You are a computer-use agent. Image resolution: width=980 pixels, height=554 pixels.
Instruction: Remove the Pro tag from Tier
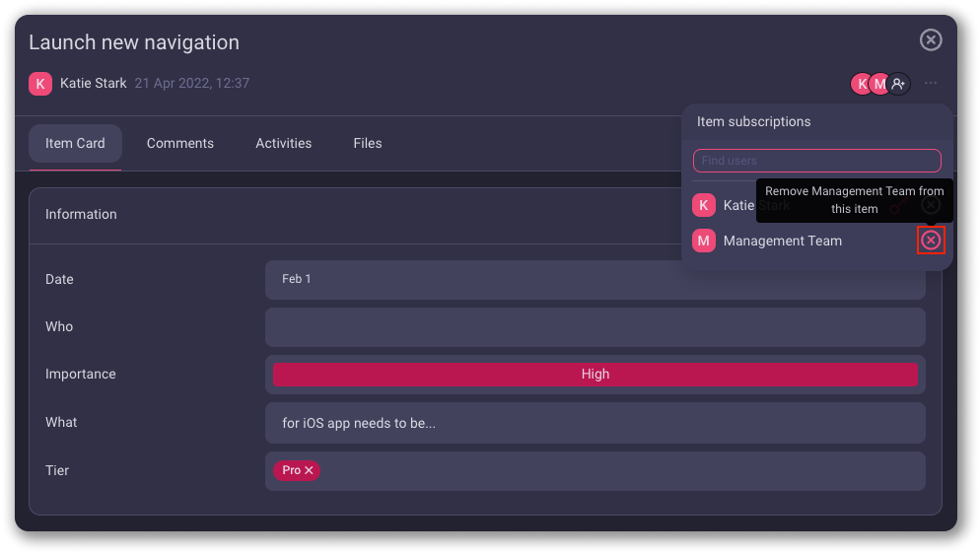309,471
